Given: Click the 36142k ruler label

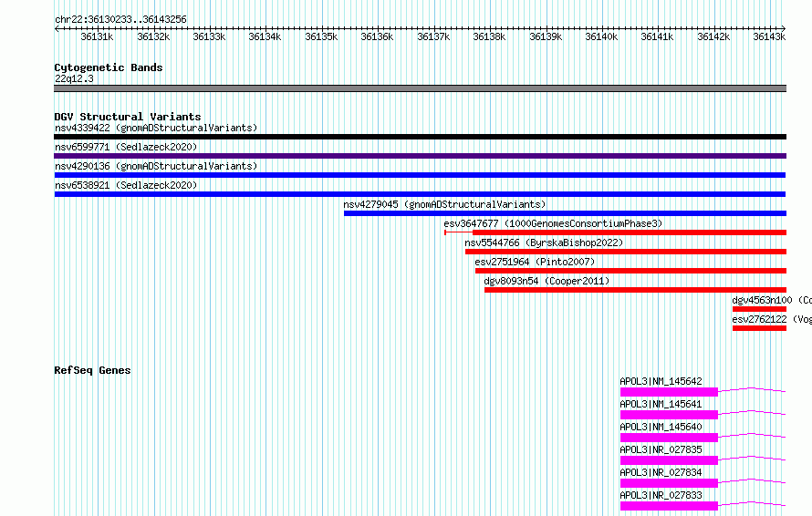Looking at the screenshot, I should coord(713,36).
